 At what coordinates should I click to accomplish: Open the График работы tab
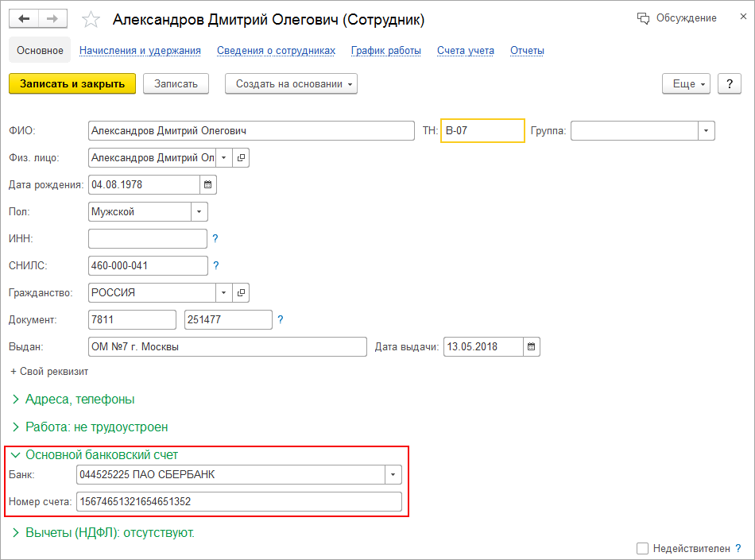(x=386, y=51)
